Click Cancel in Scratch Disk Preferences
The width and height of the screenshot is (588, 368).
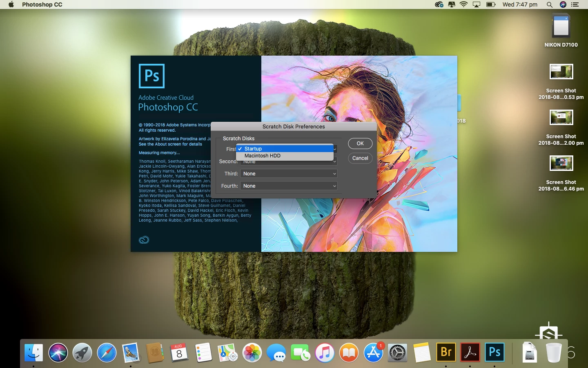[x=360, y=158]
